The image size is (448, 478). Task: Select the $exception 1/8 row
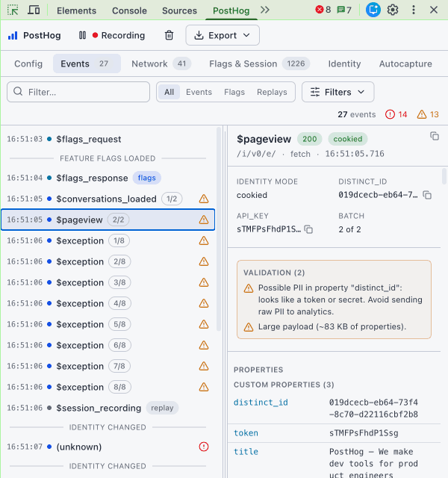(108, 240)
